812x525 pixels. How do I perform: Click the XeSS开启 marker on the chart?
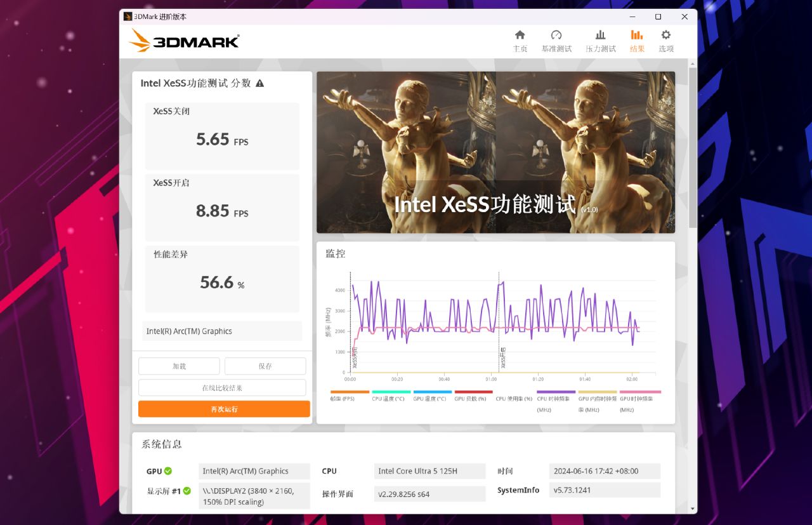[502, 357]
